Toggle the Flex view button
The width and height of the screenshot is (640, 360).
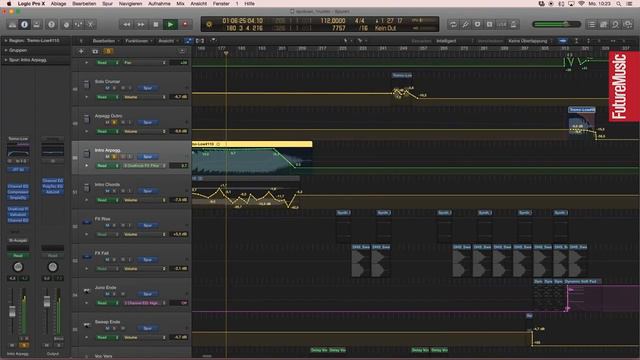tap(200, 41)
